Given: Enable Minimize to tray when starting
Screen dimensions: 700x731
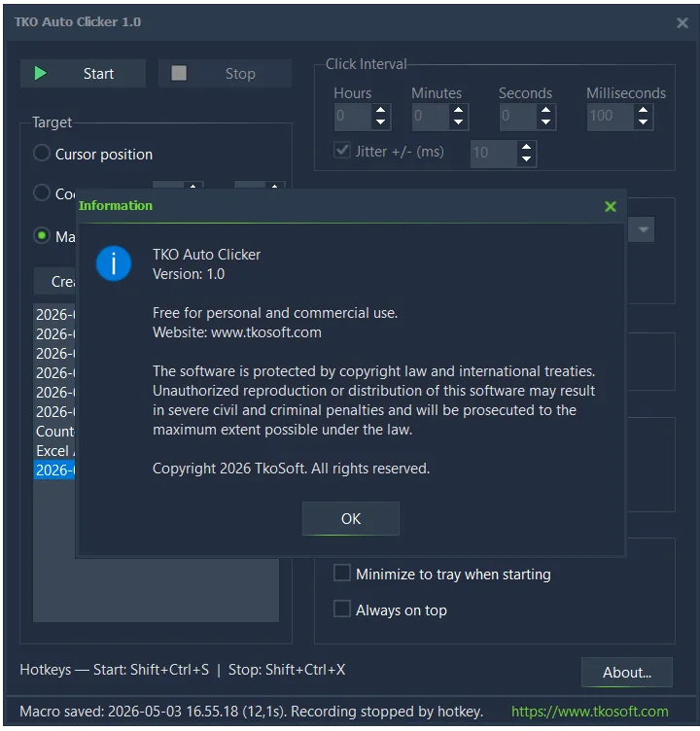Looking at the screenshot, I should pos(342,573).
